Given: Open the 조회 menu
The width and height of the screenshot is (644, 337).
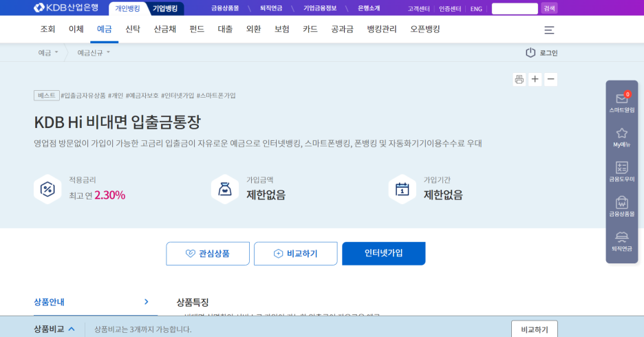Looking at the screenshot, I should tap(47, 29).
